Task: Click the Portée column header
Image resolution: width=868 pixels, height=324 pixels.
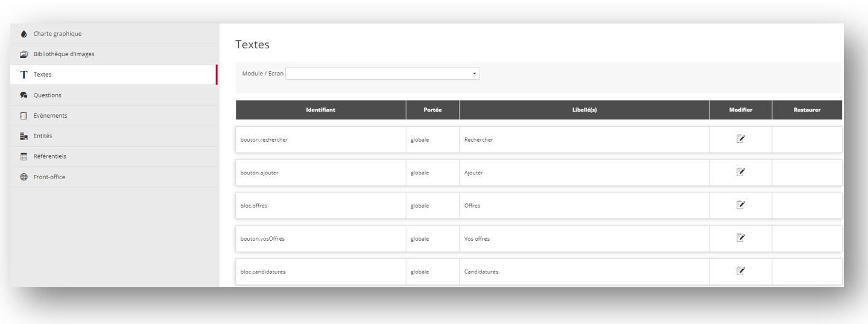Action: (432, 110)
